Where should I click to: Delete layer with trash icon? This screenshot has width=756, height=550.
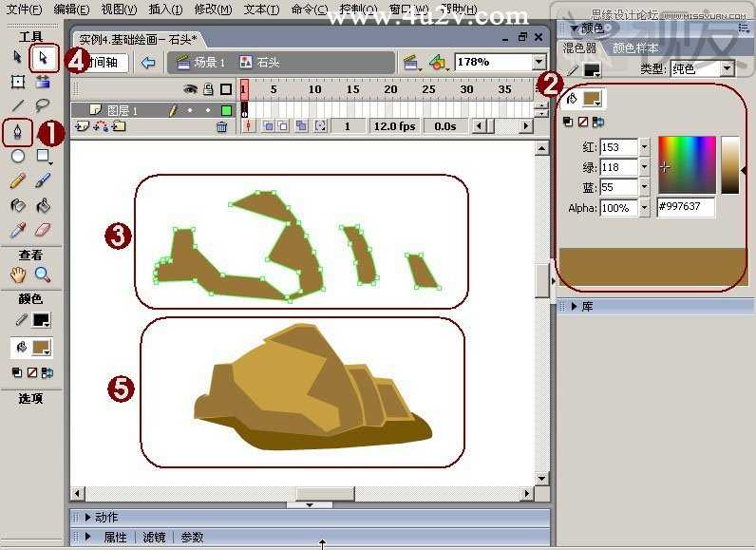coord(222,126)
